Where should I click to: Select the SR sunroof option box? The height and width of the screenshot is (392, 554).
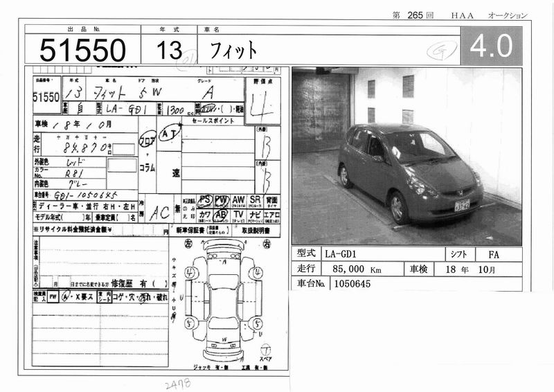point(256,201)
